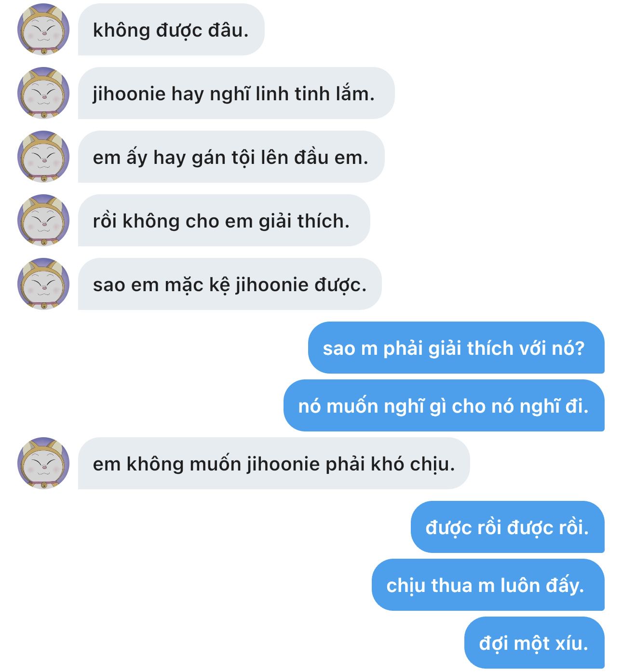Select the "nó muốn nghĩ gì cho nó nghĩ đi." message
Viewport: 622px width, 672px height.
pos(444,405)
